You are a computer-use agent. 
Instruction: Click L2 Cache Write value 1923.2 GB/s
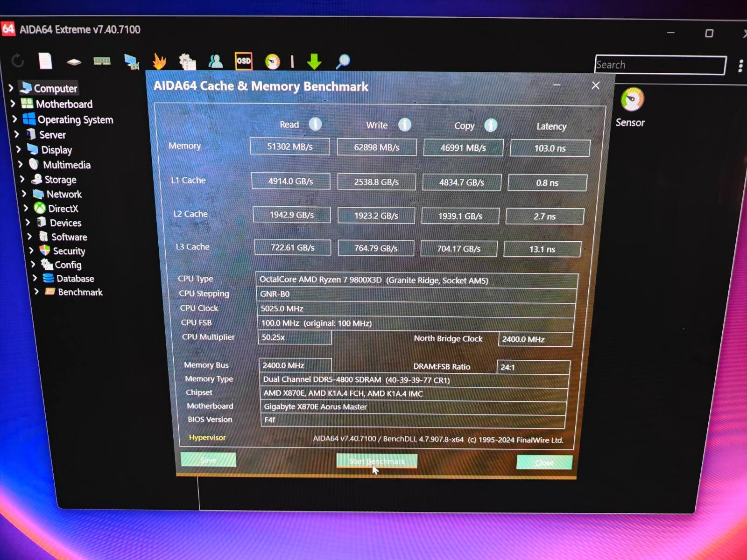click(376, 216)
